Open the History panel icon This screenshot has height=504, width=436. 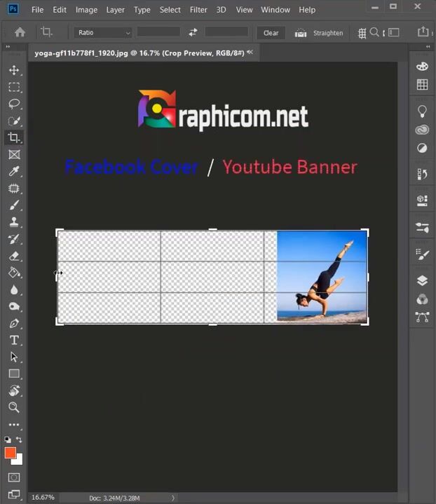click(422, 175)
